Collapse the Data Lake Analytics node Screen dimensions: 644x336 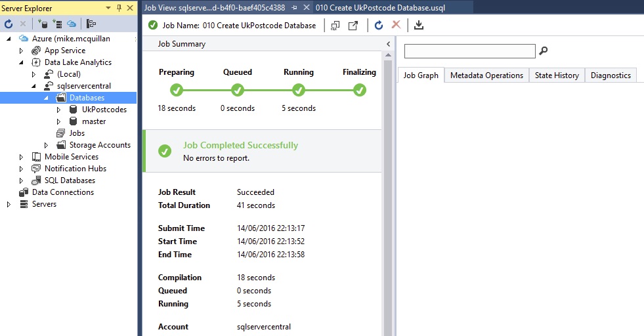pyautogui.click(x=22, y=62)
